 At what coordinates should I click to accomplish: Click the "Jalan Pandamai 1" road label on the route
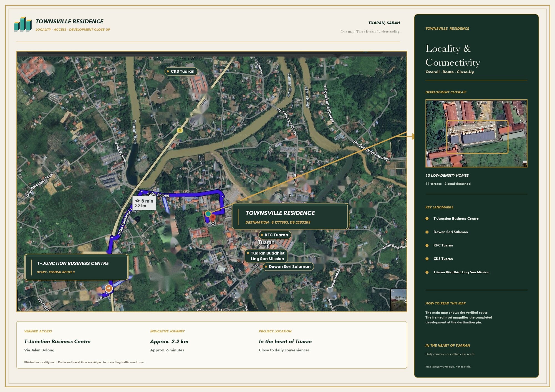125,222
